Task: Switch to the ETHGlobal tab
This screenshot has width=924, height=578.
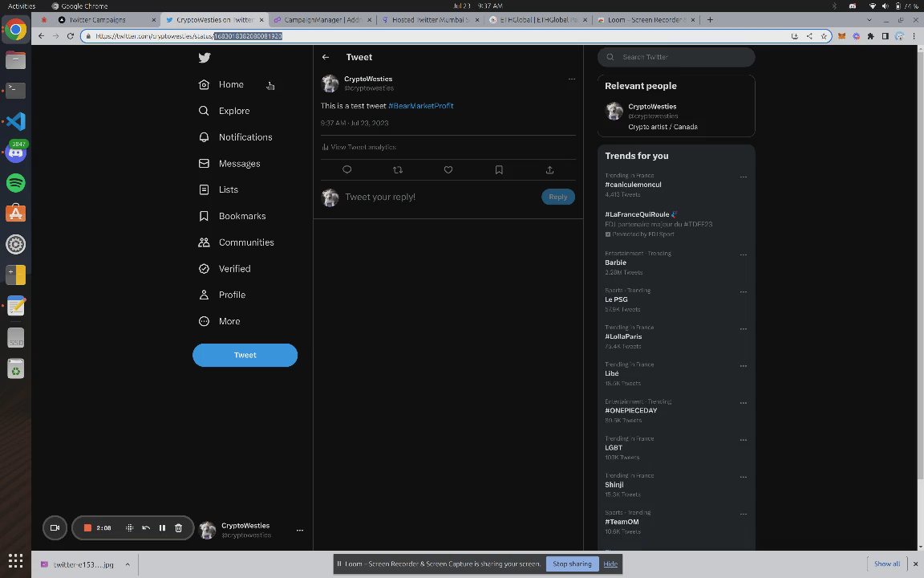Action: pyautogui.click(x=538, y=20)
